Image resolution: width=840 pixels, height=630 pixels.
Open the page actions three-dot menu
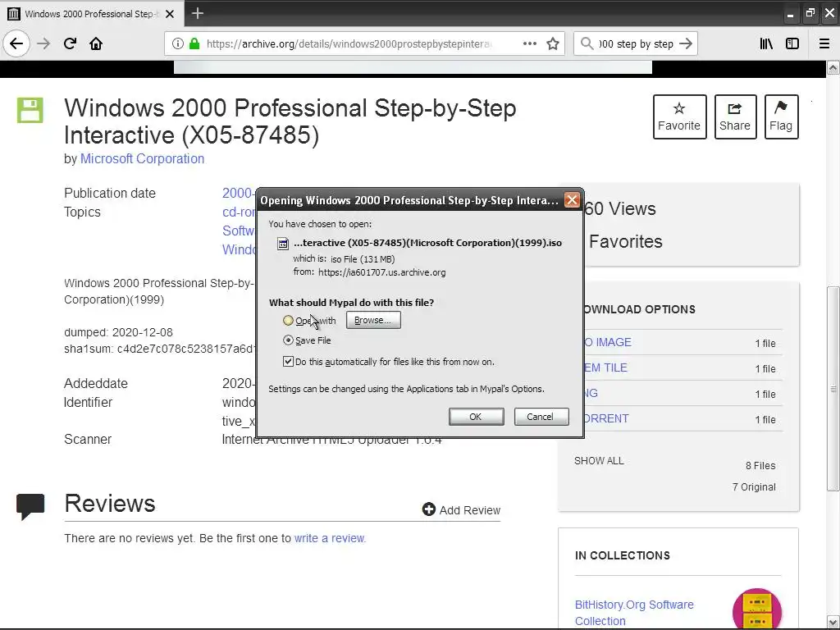tap(529, 43)
